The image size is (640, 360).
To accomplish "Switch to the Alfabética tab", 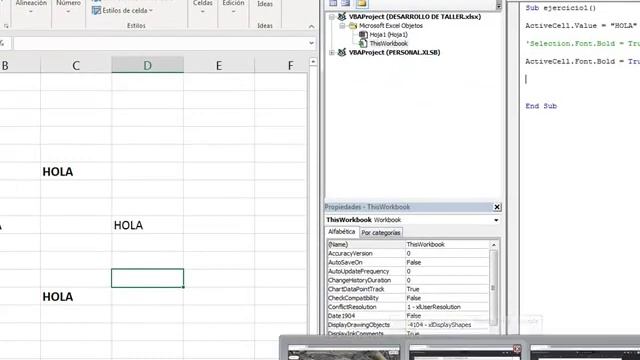I will pos(342,232).
